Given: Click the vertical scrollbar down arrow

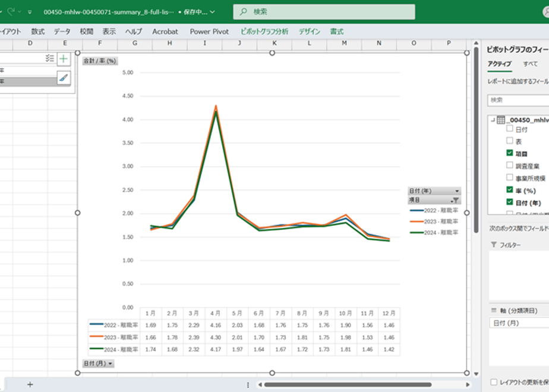Looking at the screenshot, I should tap(476, 374).
